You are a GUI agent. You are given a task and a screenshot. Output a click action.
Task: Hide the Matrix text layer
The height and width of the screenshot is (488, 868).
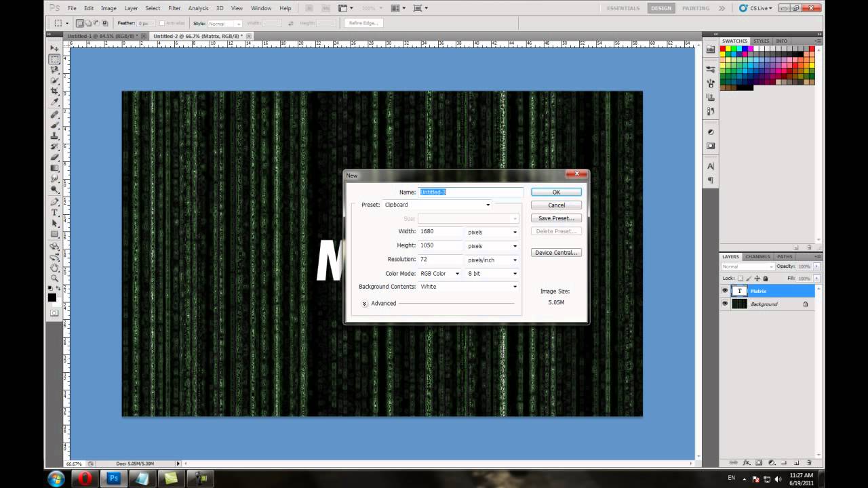tap(725, 291)
